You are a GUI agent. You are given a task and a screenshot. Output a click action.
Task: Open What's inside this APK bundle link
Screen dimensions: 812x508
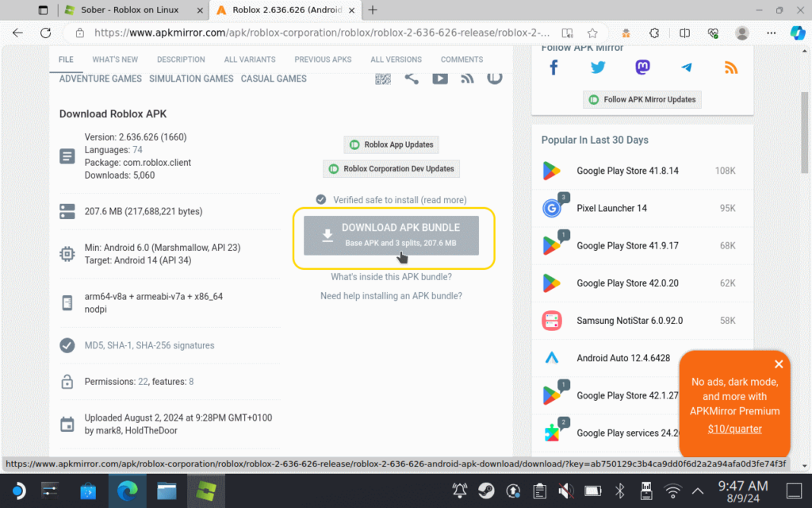pyautogui.click(x=391, y=277)
